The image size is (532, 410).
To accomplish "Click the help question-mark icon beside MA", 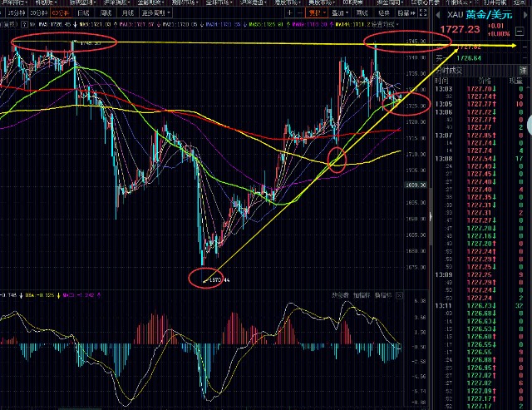I will pos(24,24).
